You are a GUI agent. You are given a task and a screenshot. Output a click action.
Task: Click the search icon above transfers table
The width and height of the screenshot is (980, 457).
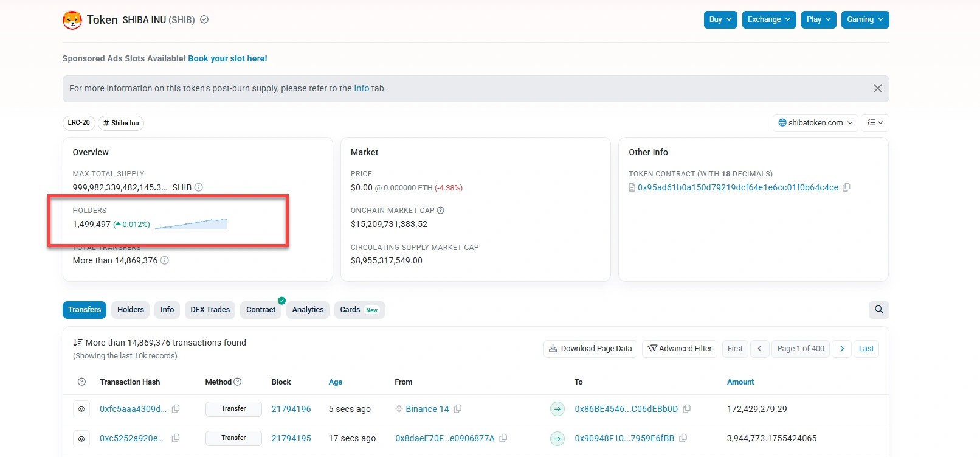[x=878, y=310]
